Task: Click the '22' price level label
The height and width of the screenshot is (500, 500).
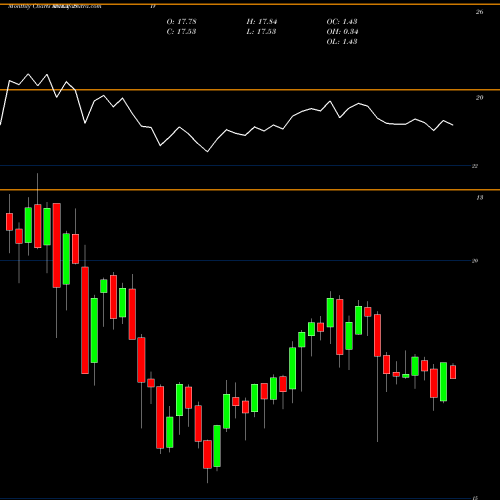Action: click(x=475, y=166)
